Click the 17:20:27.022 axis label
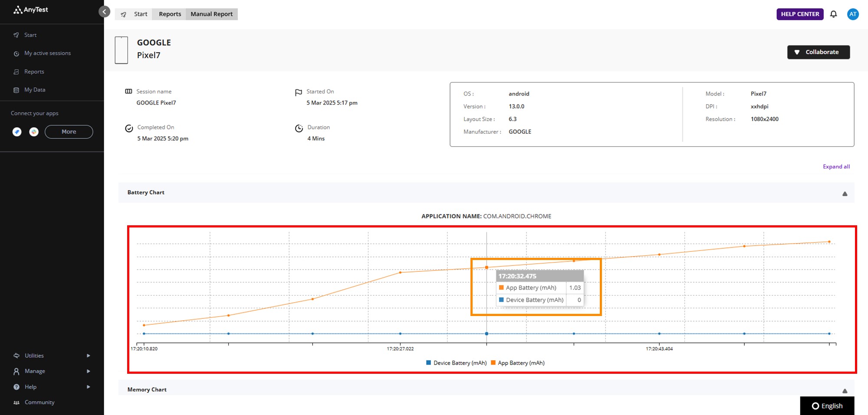Image resolution: width=868 pixels, height=415 pixels. pyautogui.click(x=400, y=349)
